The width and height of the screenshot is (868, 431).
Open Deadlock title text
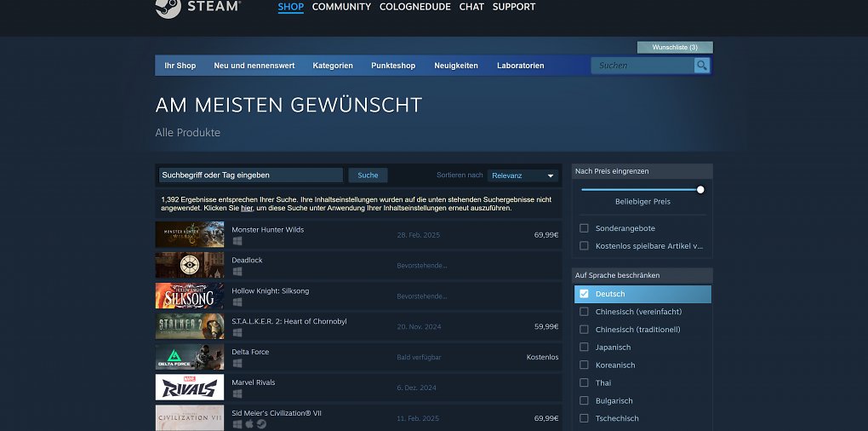pos(247,260)
